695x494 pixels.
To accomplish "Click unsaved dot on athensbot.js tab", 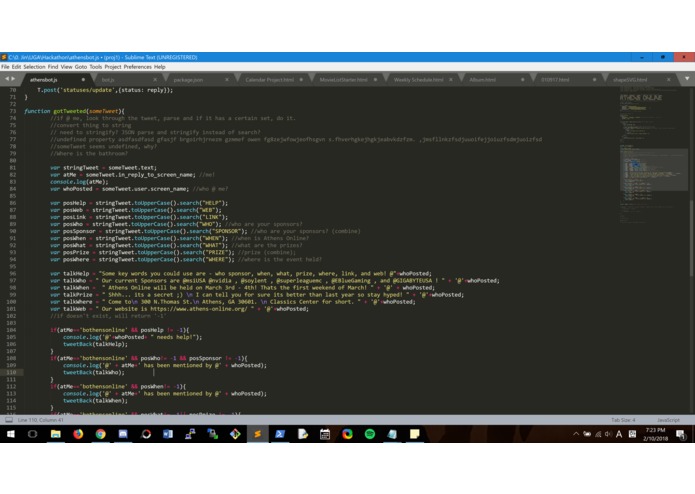I will click(83, 80).
